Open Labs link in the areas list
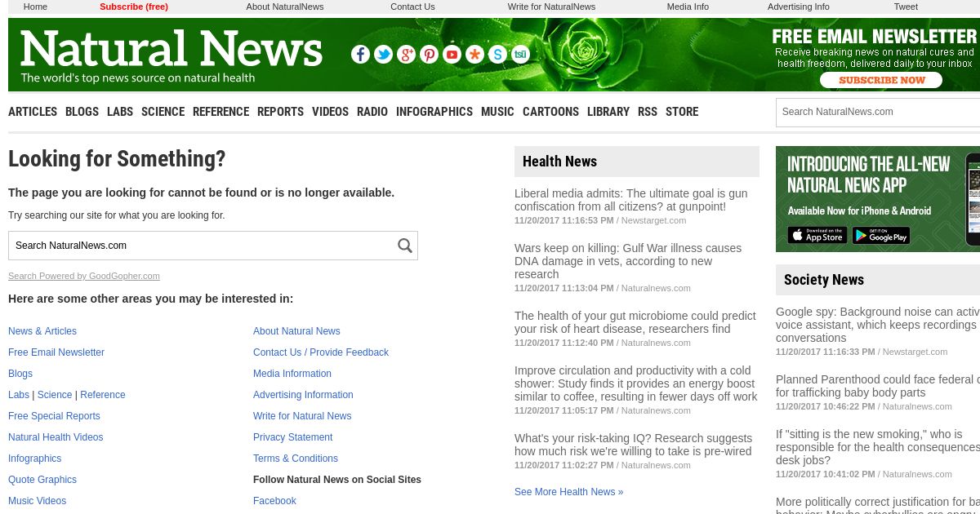This screenshot has height=514, width=980. (x=19, y=395)
